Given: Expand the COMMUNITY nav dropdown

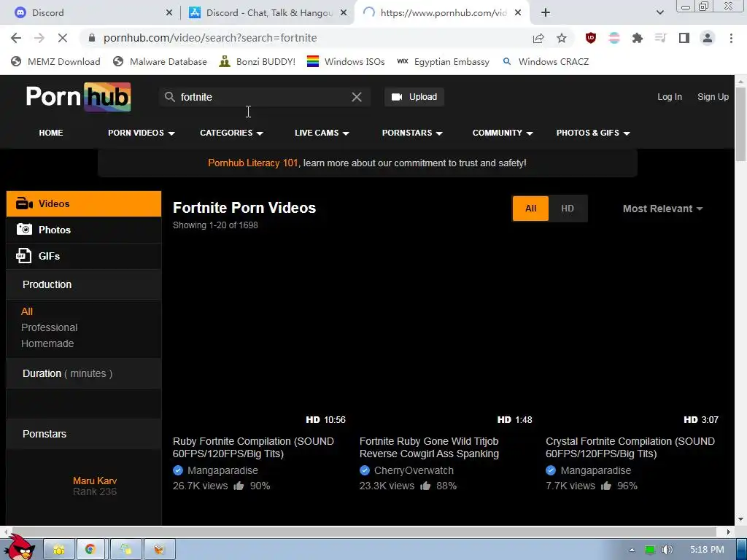Looking at the screenshot, I should coord(503,133).
